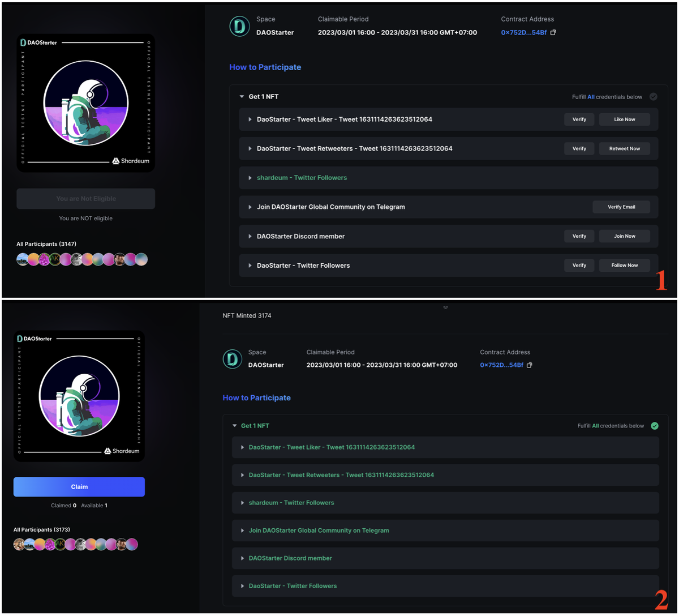This screenshot has width=679, height=616.
Task: Click the double-chevron collapse icon above NFT Minted
Action: (445, 307)
